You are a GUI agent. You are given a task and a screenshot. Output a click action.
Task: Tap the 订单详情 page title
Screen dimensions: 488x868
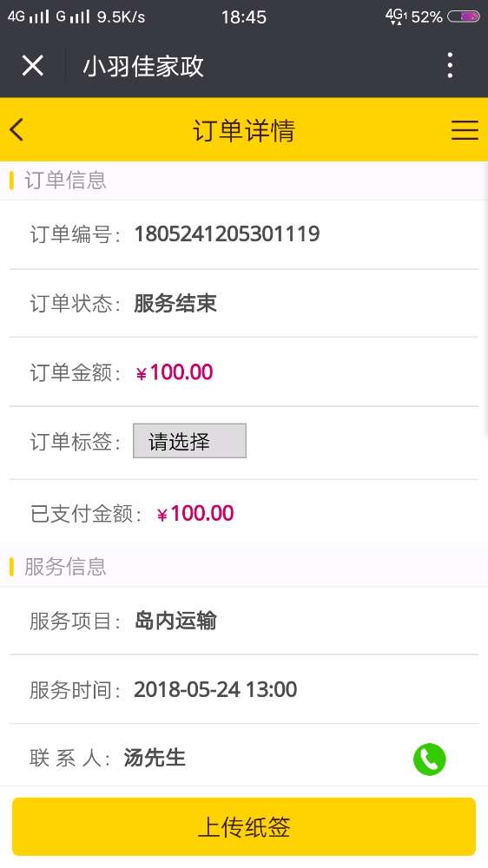point(244,131)
